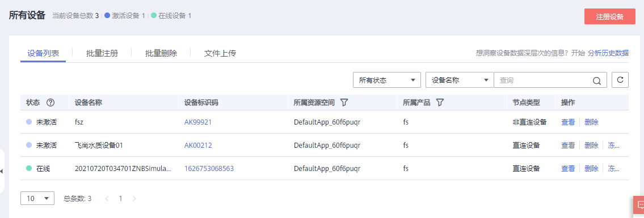Switch to the 批量删除 tab
Viewport: 644px width, 218px height.
pos(161,53)
